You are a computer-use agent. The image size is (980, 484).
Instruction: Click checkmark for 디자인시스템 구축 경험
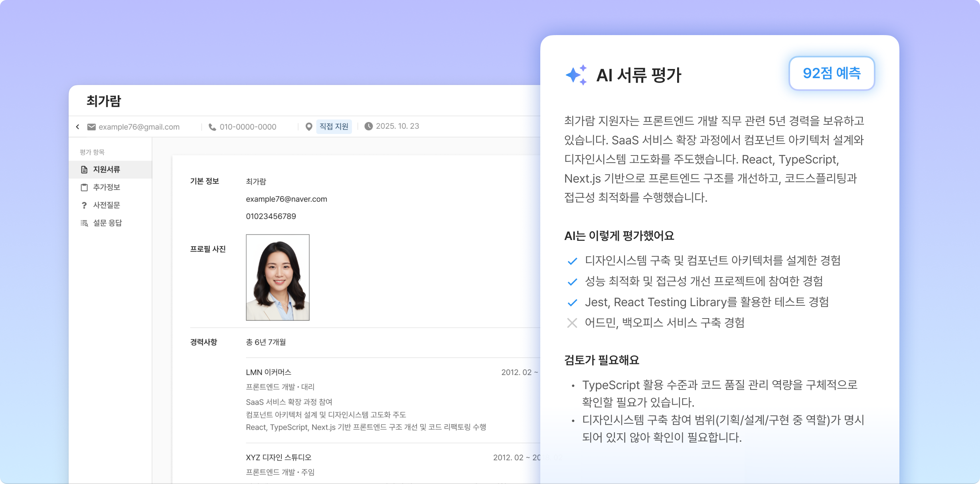point(572,261)
